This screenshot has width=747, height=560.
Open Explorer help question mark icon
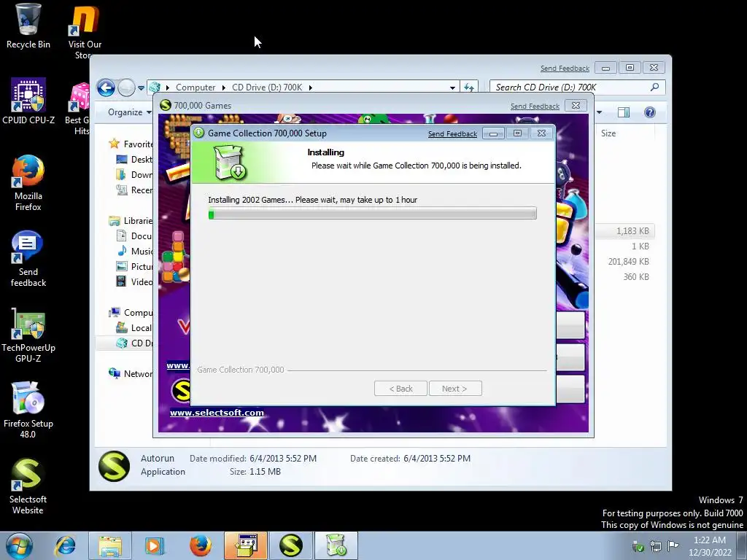coord(649,112)
